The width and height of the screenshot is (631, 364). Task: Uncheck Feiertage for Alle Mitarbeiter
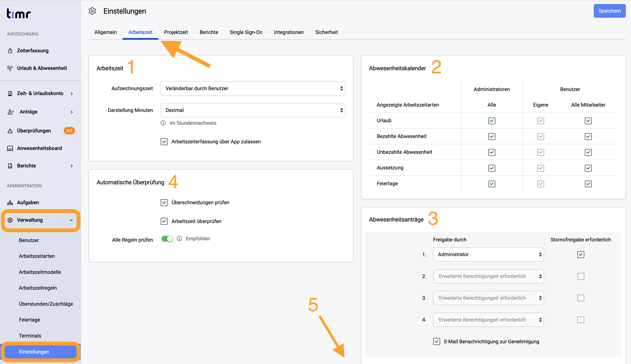click(x=588, y=184)
